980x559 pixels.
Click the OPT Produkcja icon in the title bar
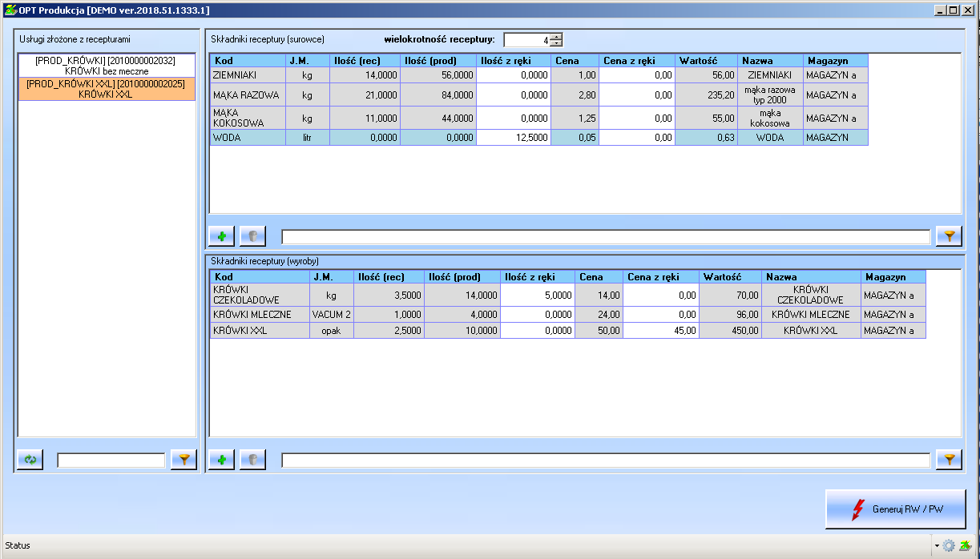coord(11,10)
